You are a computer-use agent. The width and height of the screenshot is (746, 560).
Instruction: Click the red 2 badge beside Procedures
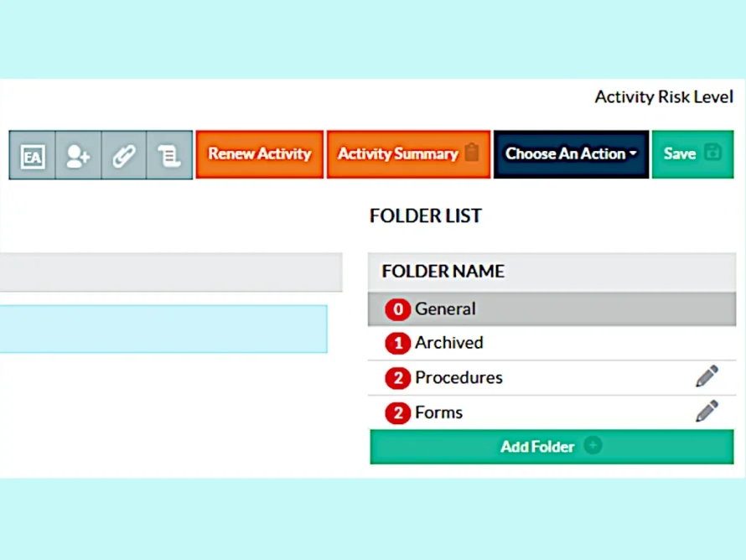[x=398, y=378]
